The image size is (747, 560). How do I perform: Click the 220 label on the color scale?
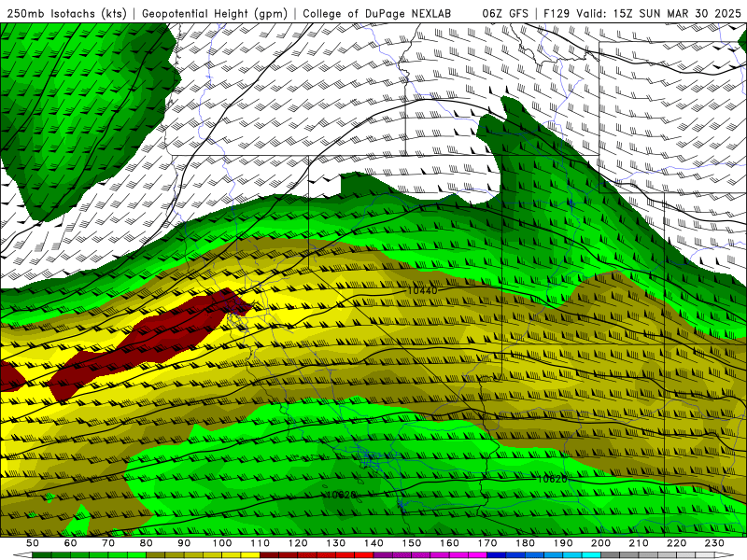pyautogui.click(x=678, y=543)
